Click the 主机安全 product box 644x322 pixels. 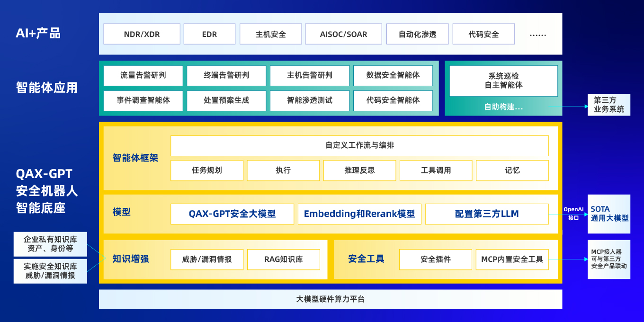coord(271,34)
